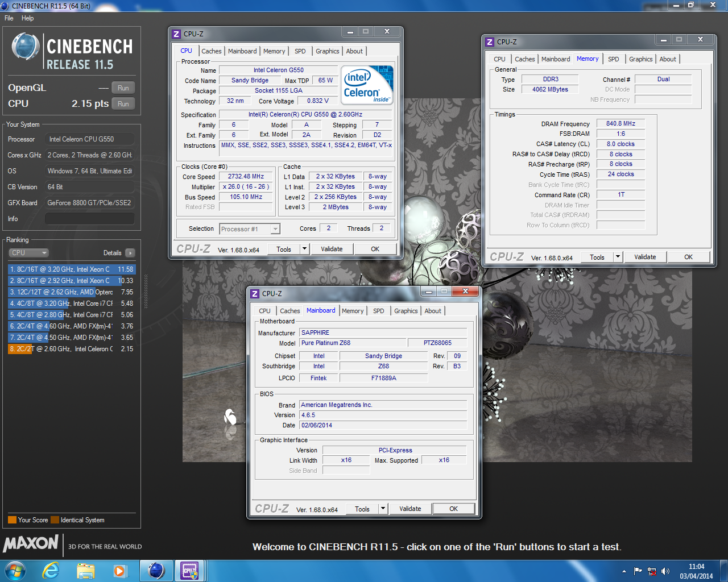Click CPU-Z icon in Memory window title
The height and width of the screenshot is (582, 728).
[490, 42]
